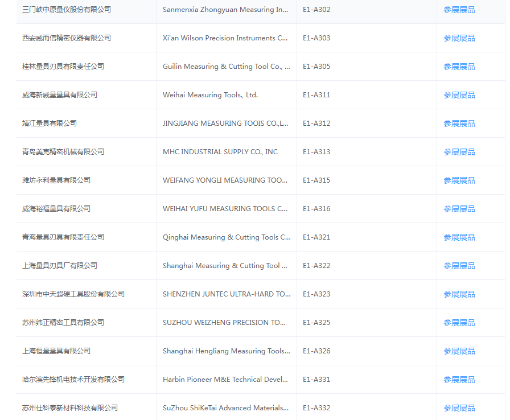Image resolution: width=510 pixels, height=420 pixels.
Task: Select company name 潍坊永利量具有限公司
Action: pyautogui.click(x=56, y=180)
